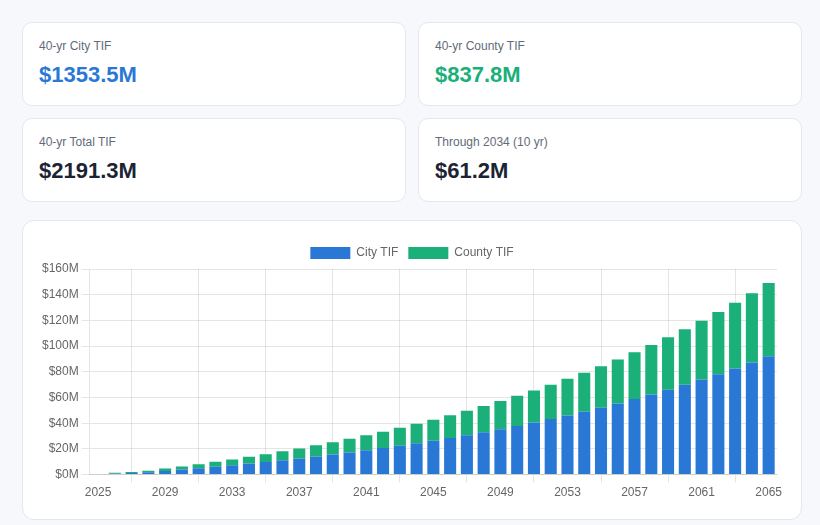The width and height of the screenshot is (820, 525).
Task: Click the 2065 x-axis label
Action: 768,492
